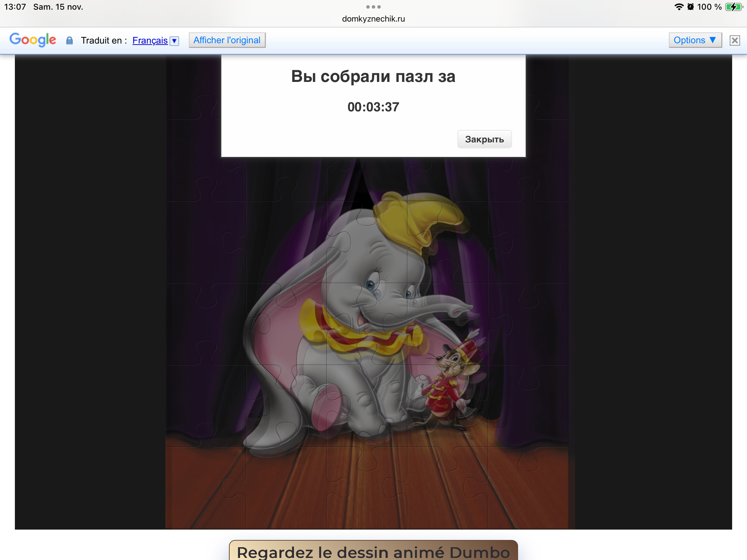
Task: Tap the 13:07 clock in status bar
Action: click(x=15, y=7)
